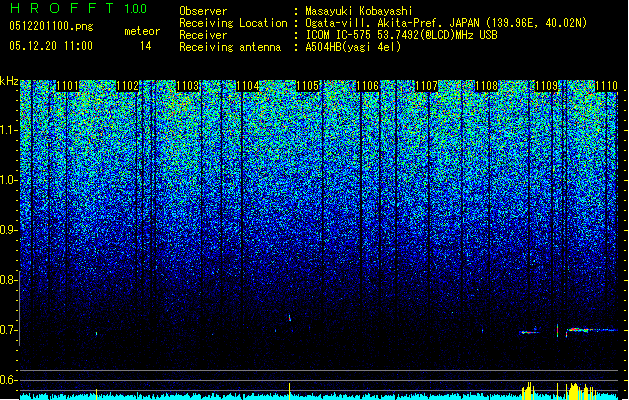Click the long meteor echo trace after 1109
Image resolution: width=629 pixels, height=400 pixels.
[x=591, y=330]
